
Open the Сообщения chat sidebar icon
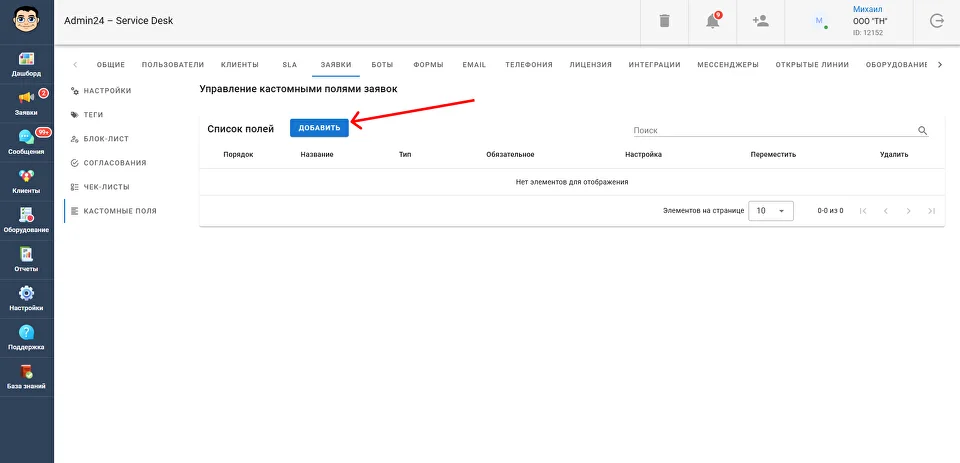26,137
